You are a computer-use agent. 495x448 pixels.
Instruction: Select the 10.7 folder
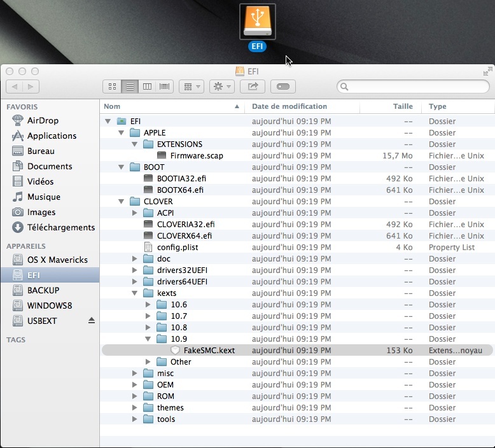click(x=297, y=316)
